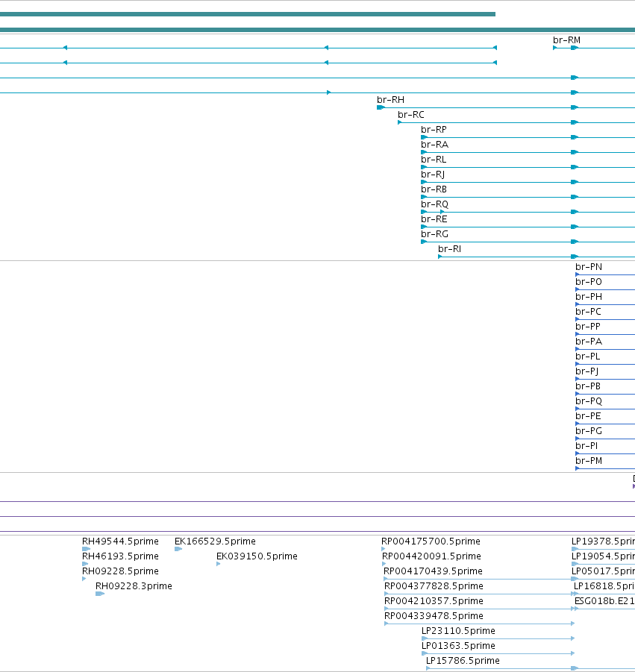Select the LP19378.5prime EST label

click(603, 541)
